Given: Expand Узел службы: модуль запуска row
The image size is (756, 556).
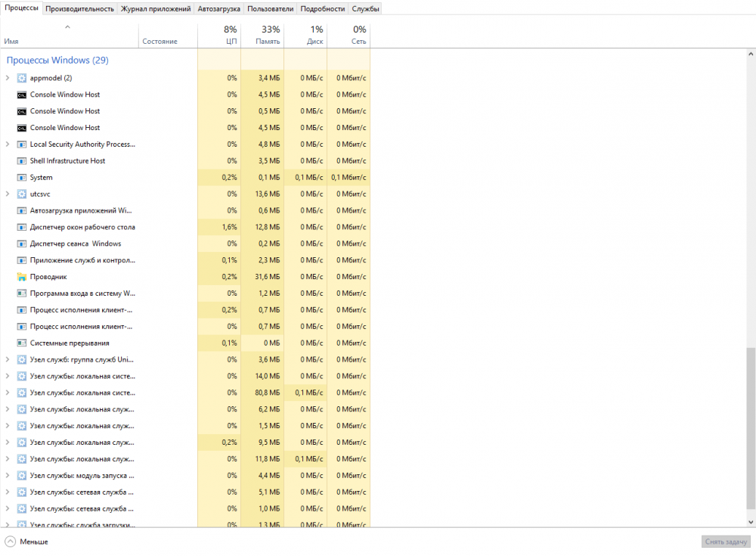Looking at the screenshot, I should (x=8, y=476).
